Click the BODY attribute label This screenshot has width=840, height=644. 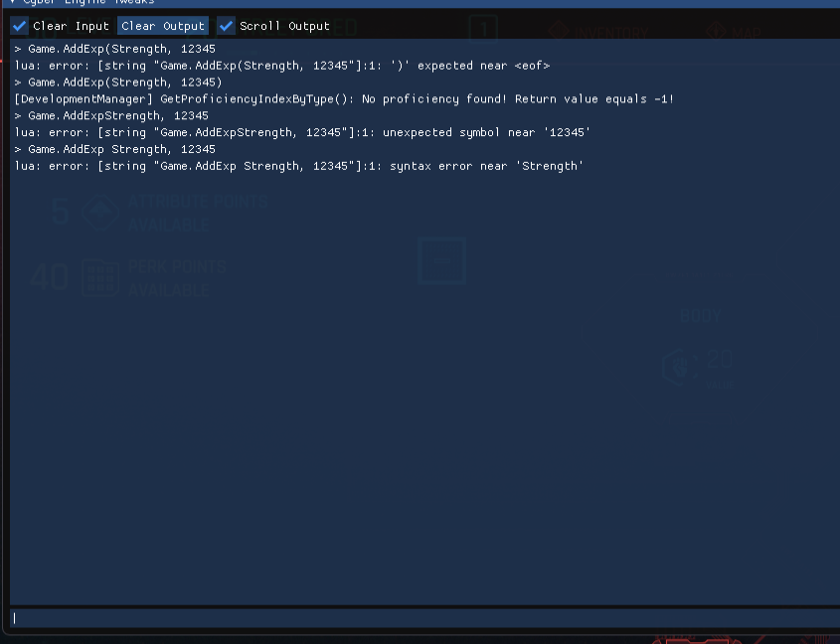[x=701, y=315]
